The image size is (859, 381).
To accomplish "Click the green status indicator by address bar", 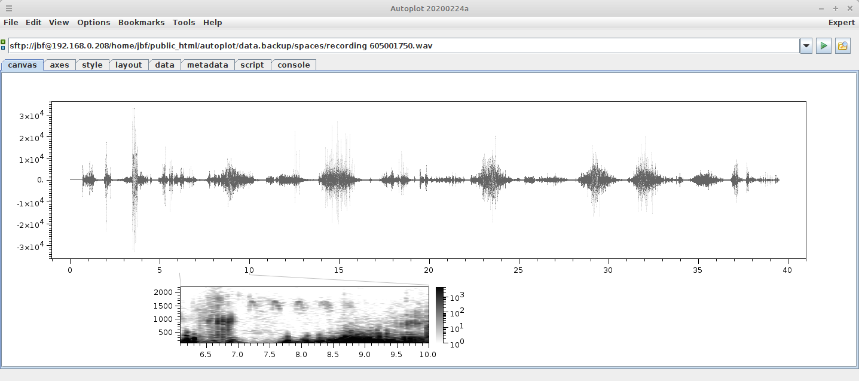I will [3, 45].
